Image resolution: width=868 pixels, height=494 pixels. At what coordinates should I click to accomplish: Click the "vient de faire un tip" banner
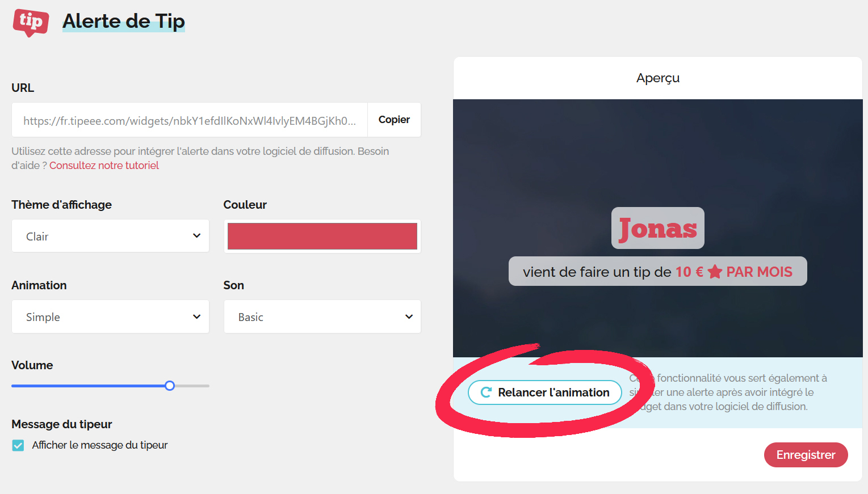[596, 272]
